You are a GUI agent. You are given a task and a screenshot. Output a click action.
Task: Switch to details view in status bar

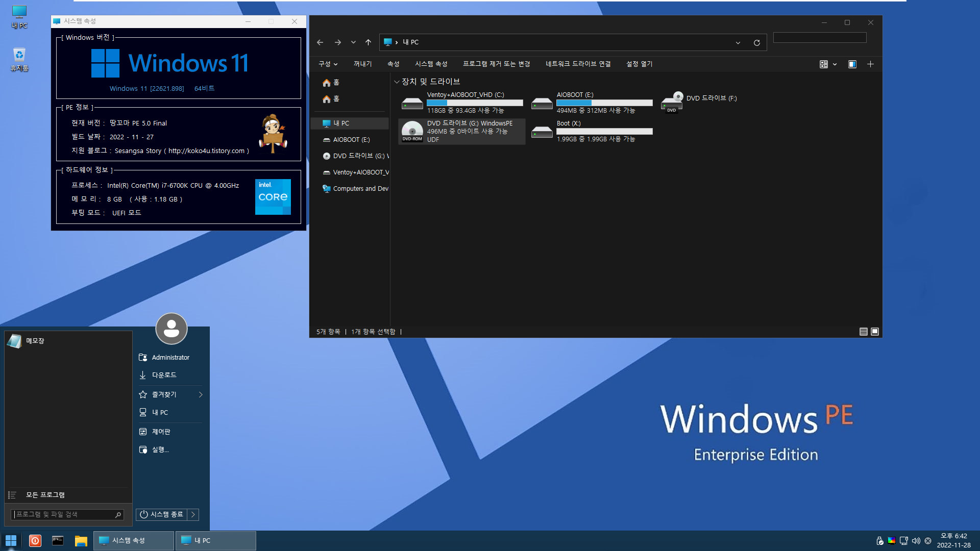863,332
